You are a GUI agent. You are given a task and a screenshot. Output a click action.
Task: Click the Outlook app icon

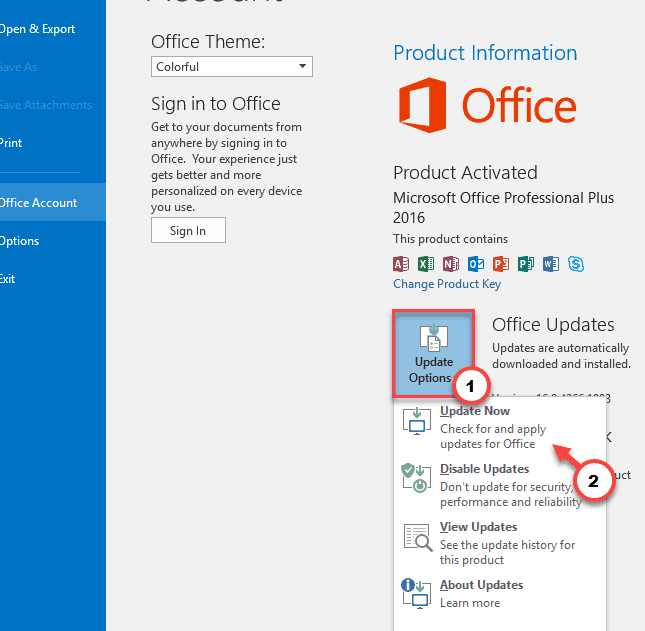(476, 264)
